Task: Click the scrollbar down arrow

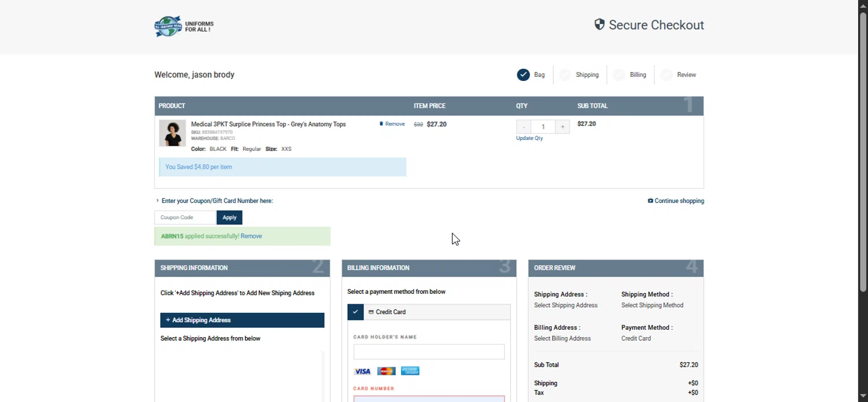Action: [863, 396]
